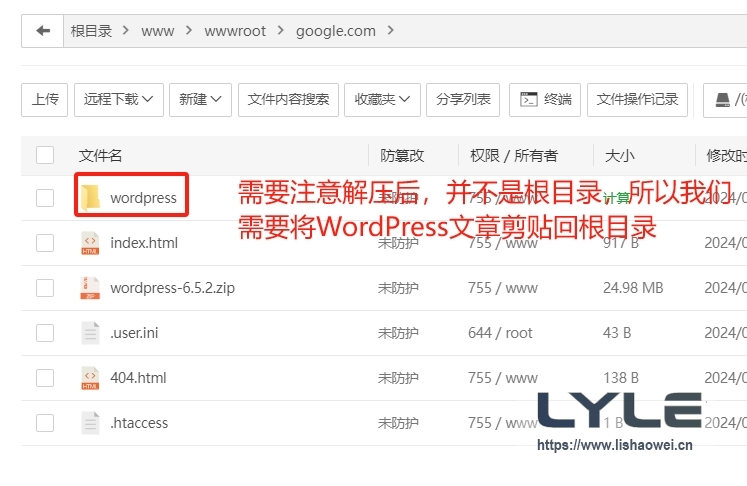View 文件操作记录 operation log

click(637, 100)
